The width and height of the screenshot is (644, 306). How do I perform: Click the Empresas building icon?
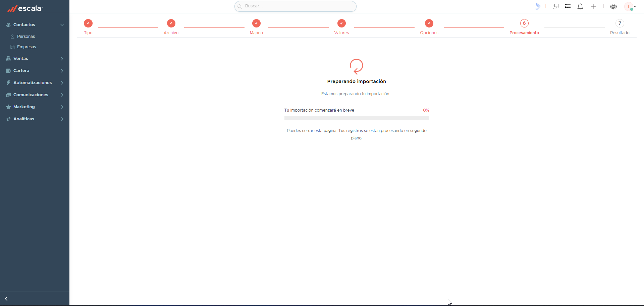point(12,47)
